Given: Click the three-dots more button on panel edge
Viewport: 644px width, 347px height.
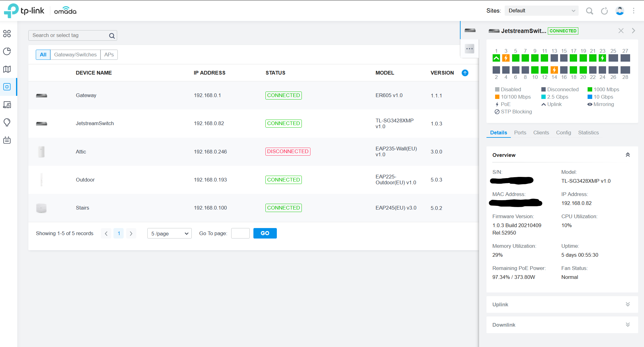Looking at the screenshot, I should (x=470, y=49).
